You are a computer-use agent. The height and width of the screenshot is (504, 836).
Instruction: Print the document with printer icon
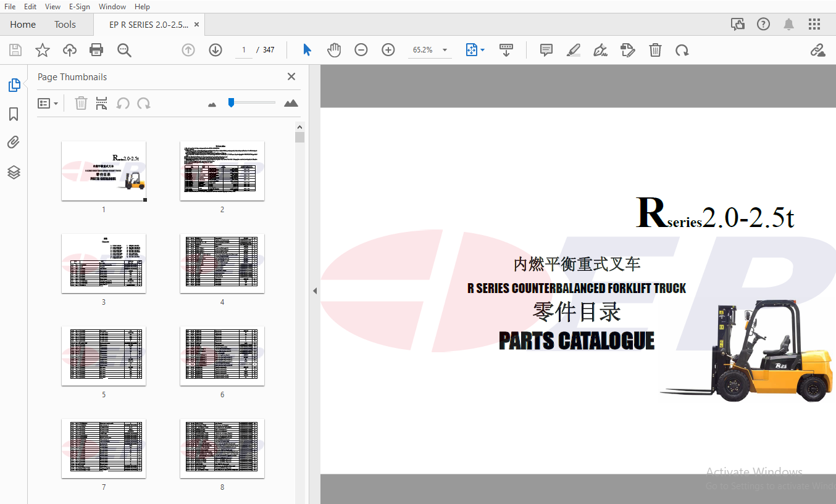96,50
